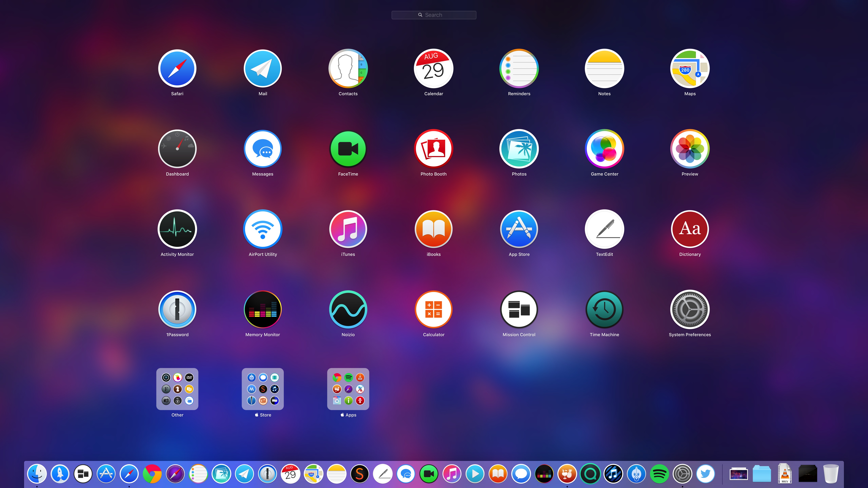
Task: Expand the Apps folder
Action: pyautogui.click(x=348, y=389)
